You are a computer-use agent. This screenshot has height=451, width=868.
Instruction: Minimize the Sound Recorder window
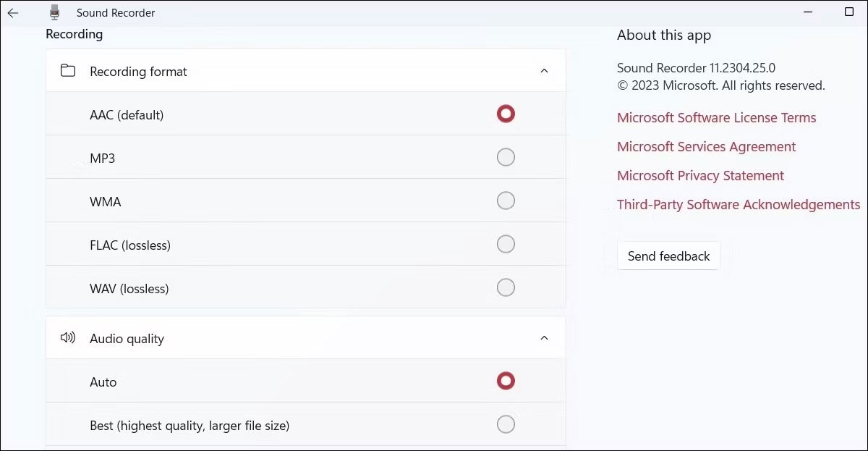point(808,12)
